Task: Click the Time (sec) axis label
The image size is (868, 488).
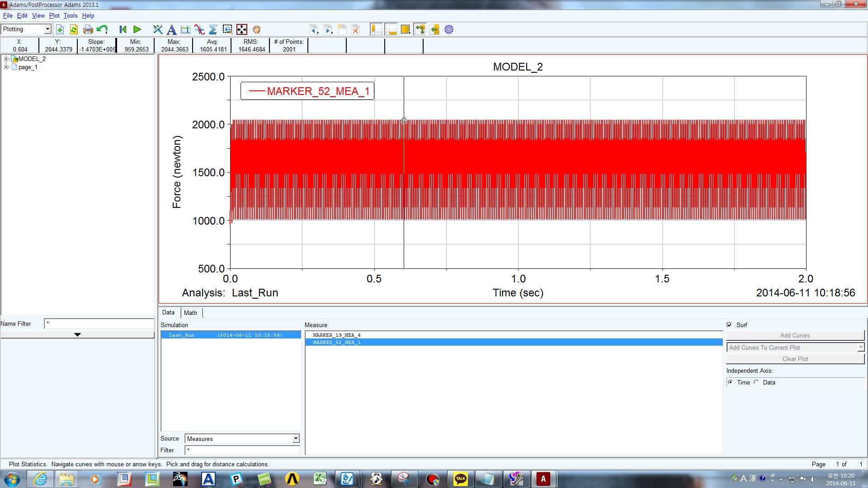Action: coord(518,293)
